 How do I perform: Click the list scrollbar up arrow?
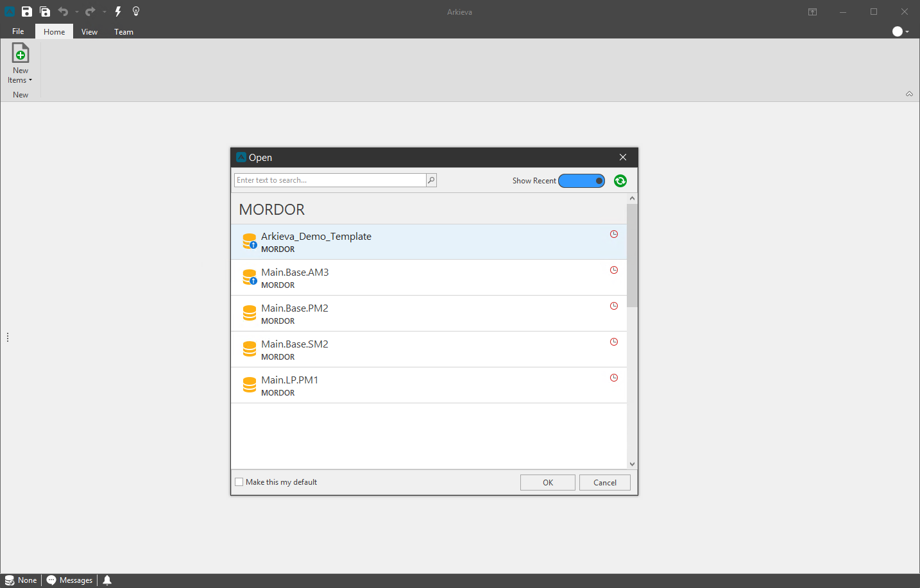tap(633, 198)
